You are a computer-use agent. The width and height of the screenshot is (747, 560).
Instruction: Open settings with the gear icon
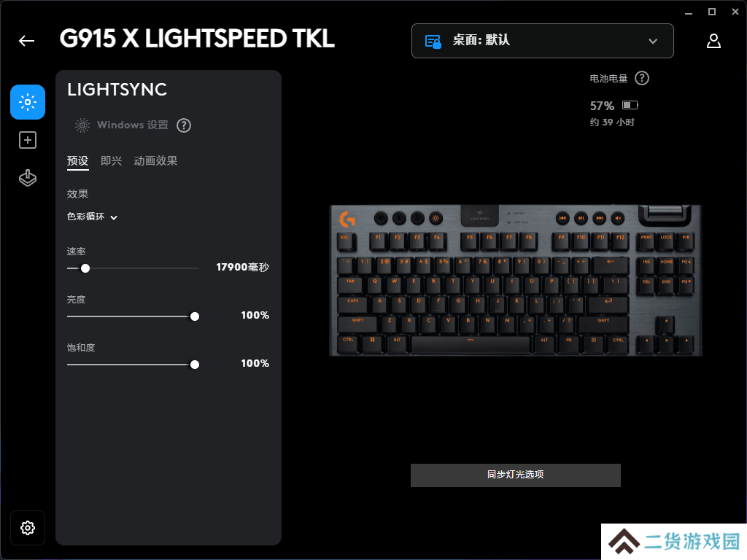(28, 528)
